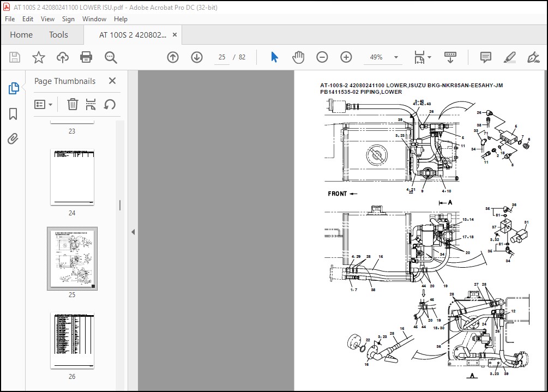Open thumbnail options menu dropdown

click(43, 104)
